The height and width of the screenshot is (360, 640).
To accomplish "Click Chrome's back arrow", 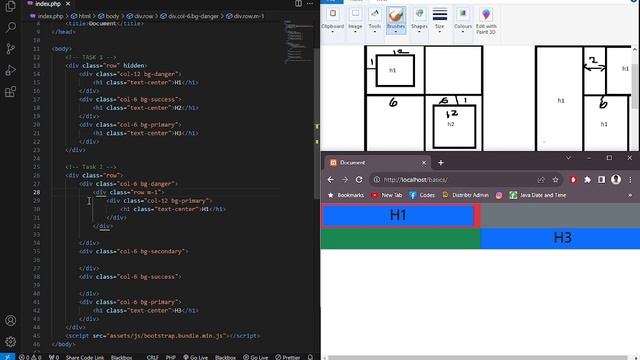I will click(331, 180).
